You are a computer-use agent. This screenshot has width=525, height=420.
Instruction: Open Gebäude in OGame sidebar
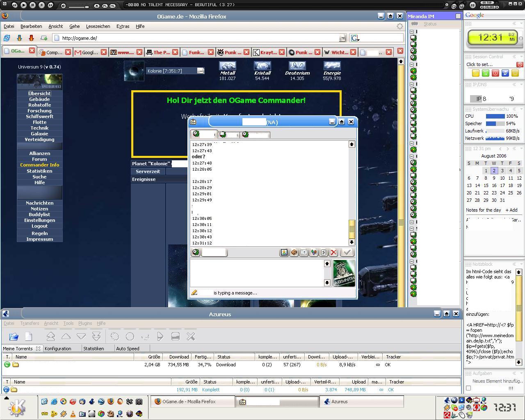39,99
